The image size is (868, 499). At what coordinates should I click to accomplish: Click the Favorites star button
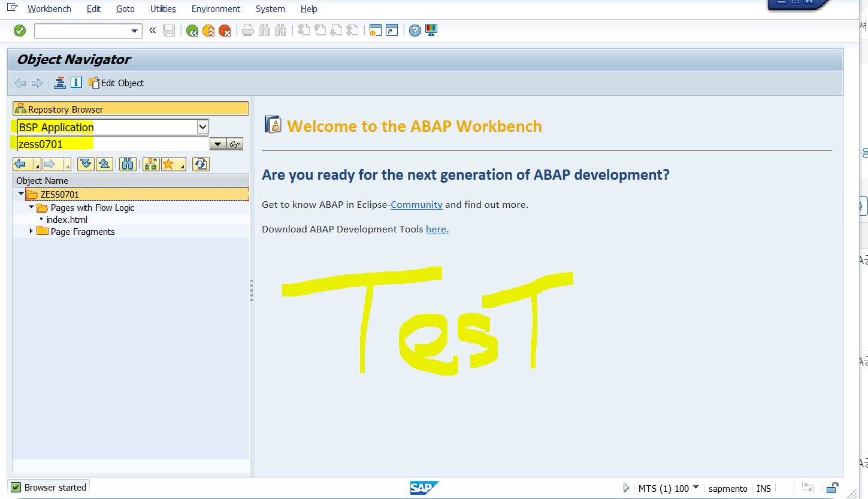click(x=174, y=164)
